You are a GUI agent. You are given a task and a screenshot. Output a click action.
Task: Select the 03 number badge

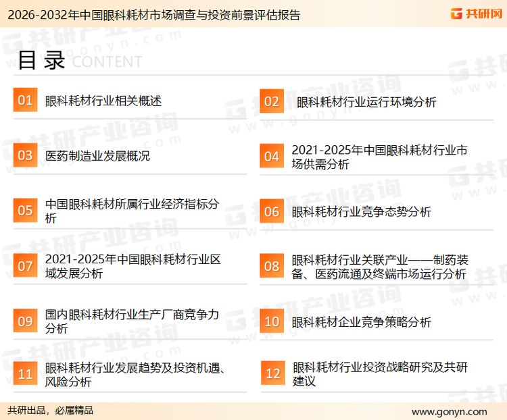[25, 155]
